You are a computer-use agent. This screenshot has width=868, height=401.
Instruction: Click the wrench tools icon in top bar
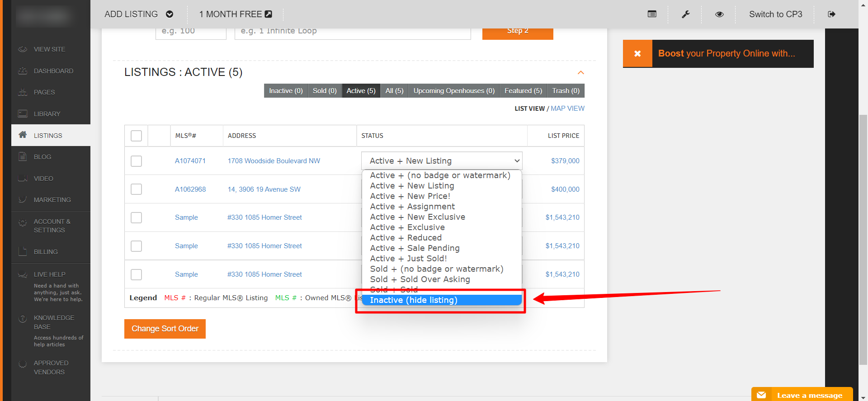pyautogui.click(x=686, y=14)
